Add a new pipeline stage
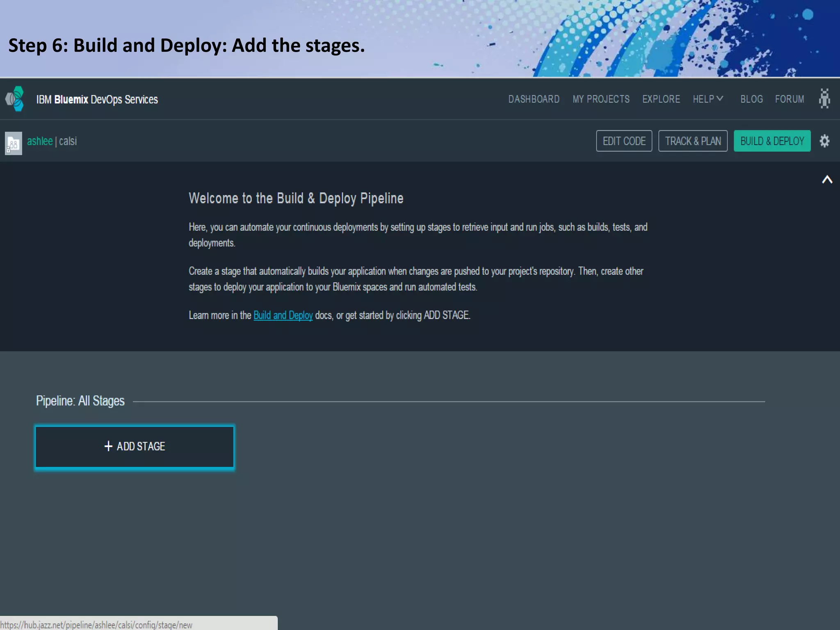This screenshot has height=630, width=840. tap(135, 447)
